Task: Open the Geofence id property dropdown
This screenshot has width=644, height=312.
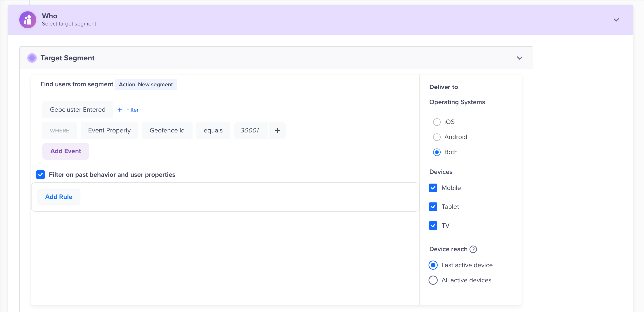Action: 167,131
